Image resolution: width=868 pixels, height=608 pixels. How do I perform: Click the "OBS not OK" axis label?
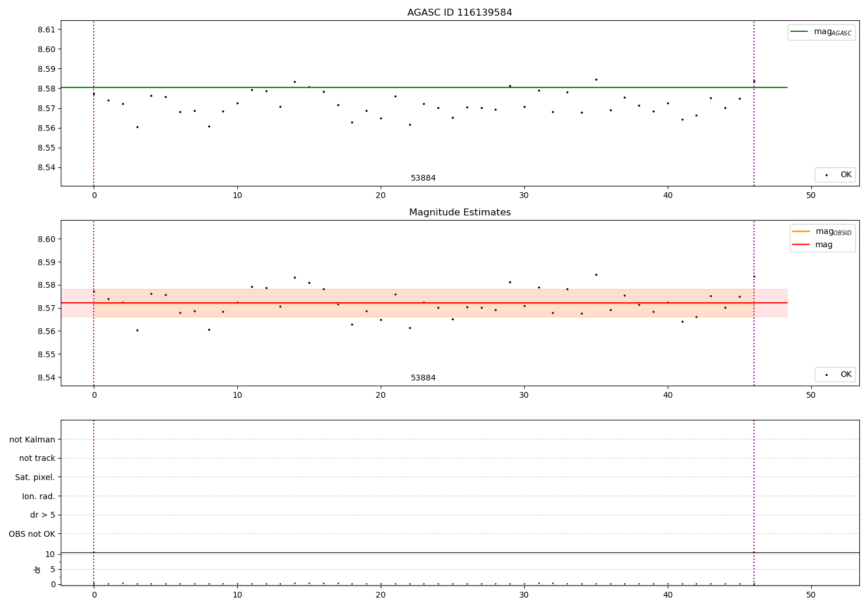pyautogui.click(x=32, y=534)
